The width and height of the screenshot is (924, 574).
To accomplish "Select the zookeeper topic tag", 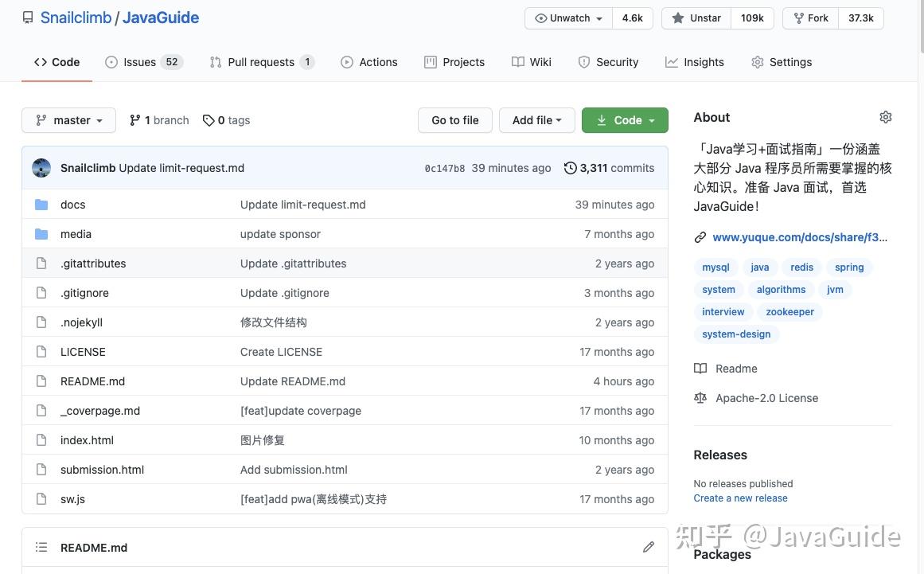I will pos(789,312).
